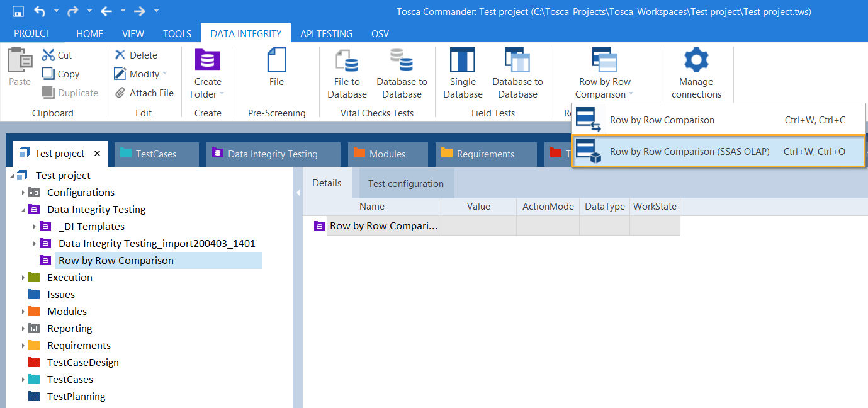The height and width of the screenshot is (408, 868).
Task: Open the Modify dropdown arrow
Action: 165,74
